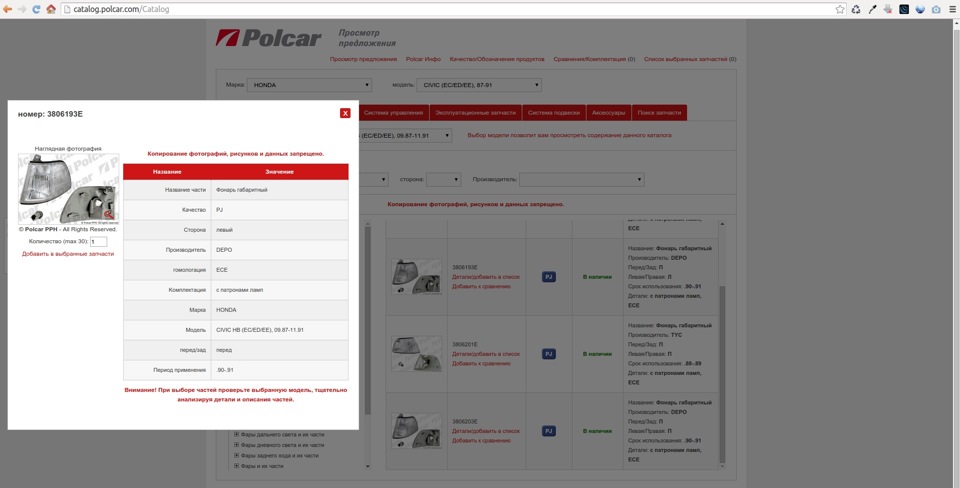Open the camera screenshot extension
The image size is (960, 488).
point(936,9)
